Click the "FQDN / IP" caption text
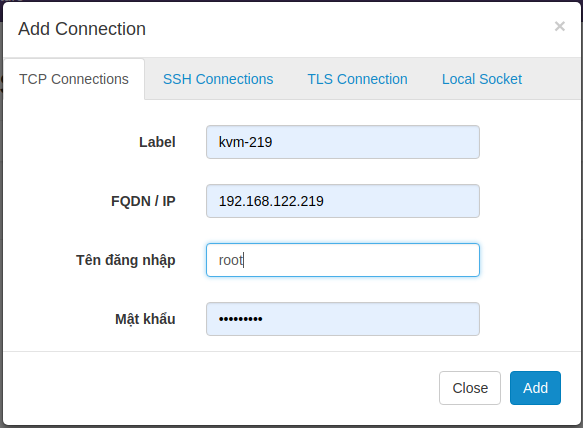The width and height of the screenshot is (583, 428). 143,201
